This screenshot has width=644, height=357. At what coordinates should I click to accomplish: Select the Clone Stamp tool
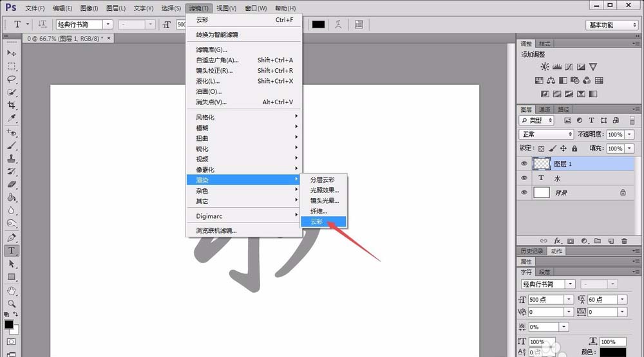[12, 158]
